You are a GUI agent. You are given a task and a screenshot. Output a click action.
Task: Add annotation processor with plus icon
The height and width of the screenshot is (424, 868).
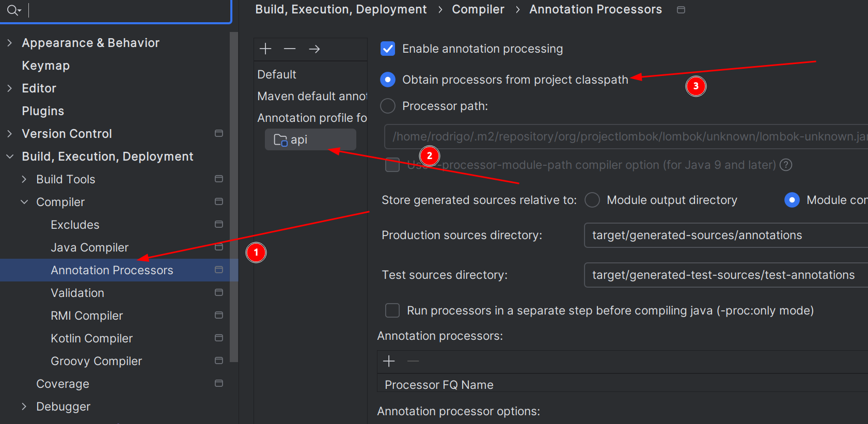tap(389, 361)
